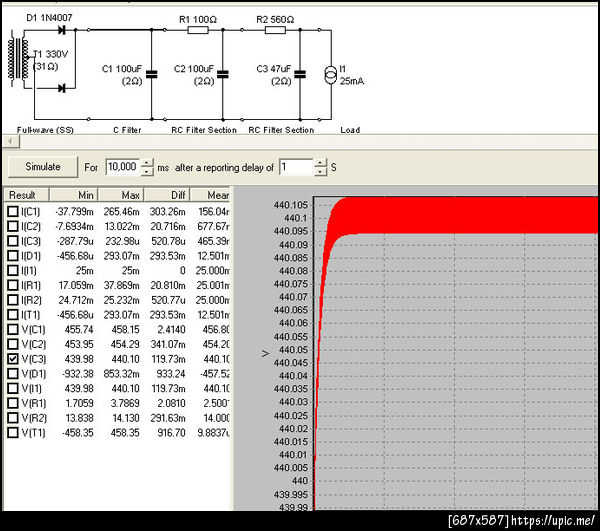Enable the I(I1) result checkbox
Viewport: 600px width, 531px height.
(13, 270)
